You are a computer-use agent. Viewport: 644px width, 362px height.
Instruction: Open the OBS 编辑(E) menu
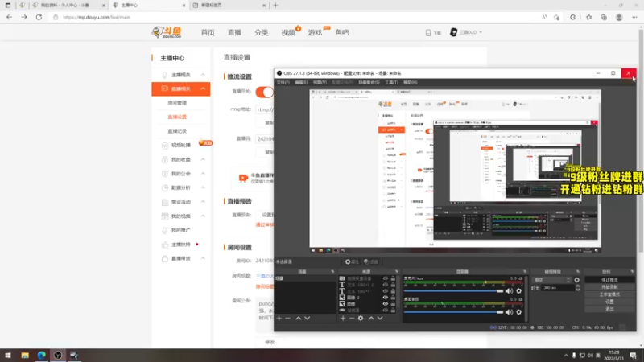click(x=301, y=83)
